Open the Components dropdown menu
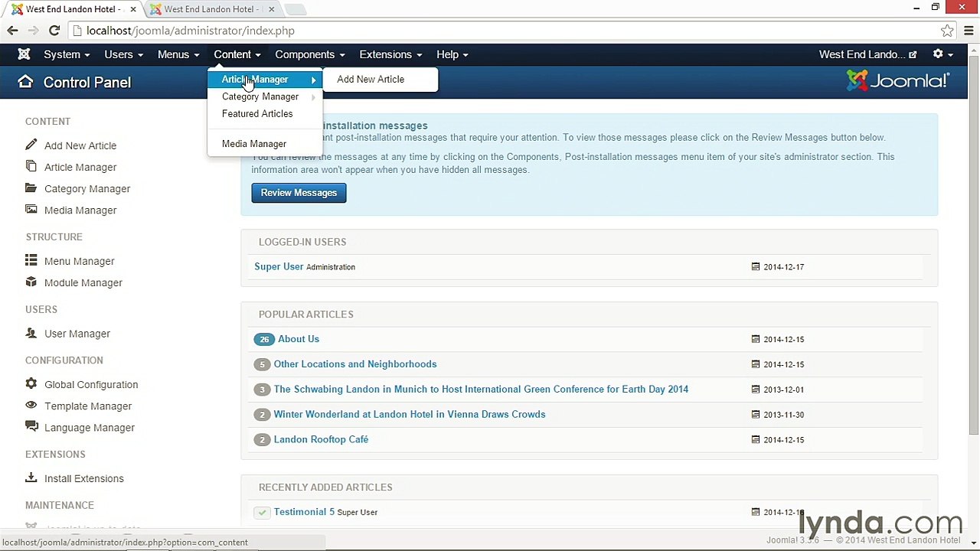980x551 pixels. pyautogui.click(x=310, y=54)
